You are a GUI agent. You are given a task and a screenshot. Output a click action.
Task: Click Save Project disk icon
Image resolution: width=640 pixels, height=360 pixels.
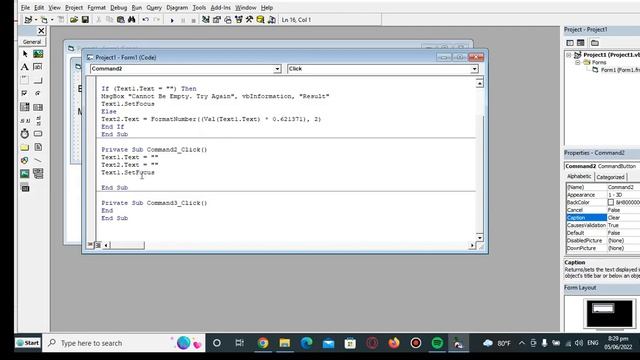click(85, 20)
